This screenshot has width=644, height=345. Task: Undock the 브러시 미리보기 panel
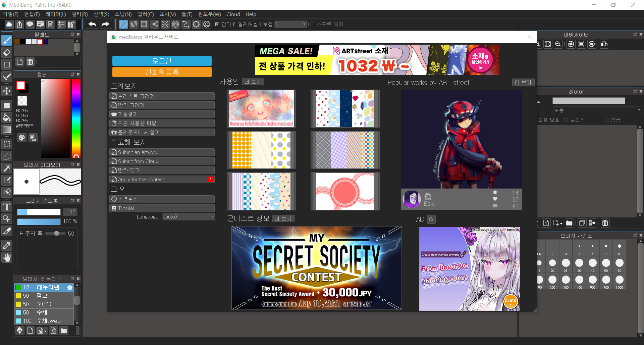72,164
